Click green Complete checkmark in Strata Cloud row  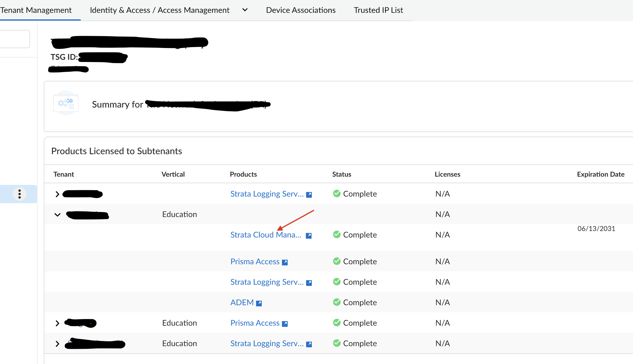337,234
